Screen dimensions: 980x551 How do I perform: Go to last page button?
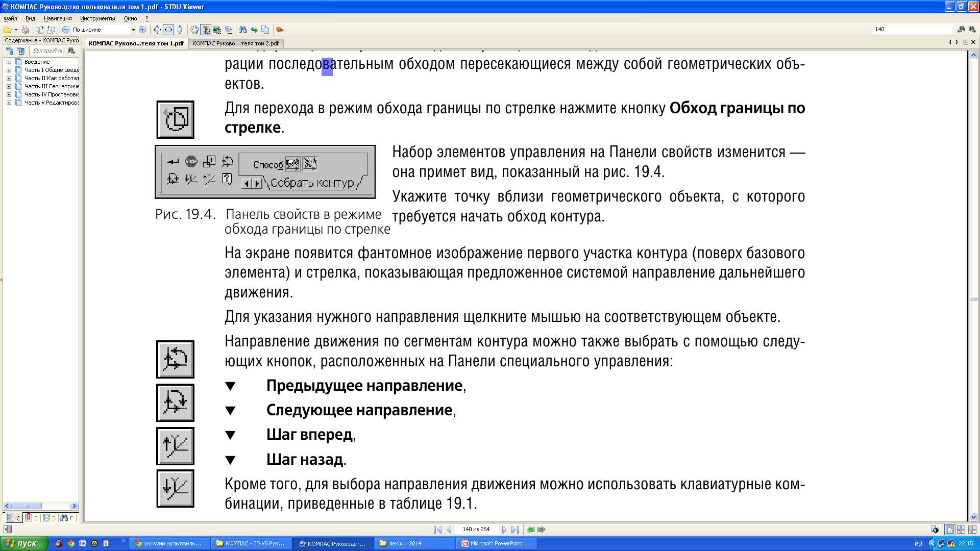click(515, 530)
